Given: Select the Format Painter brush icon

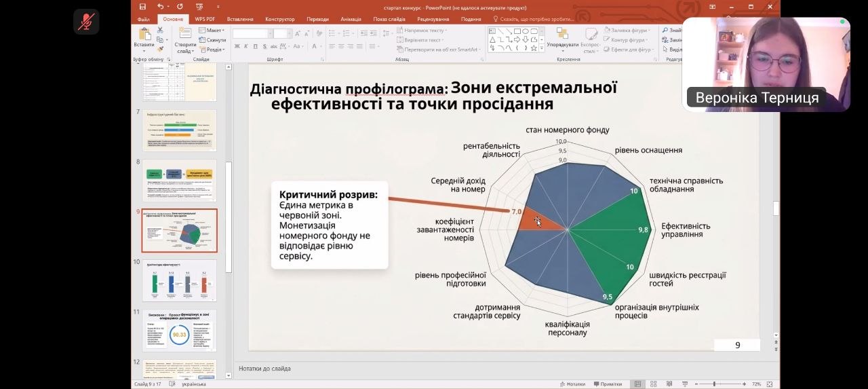Looking at the screenshot, I should (160, 49).
